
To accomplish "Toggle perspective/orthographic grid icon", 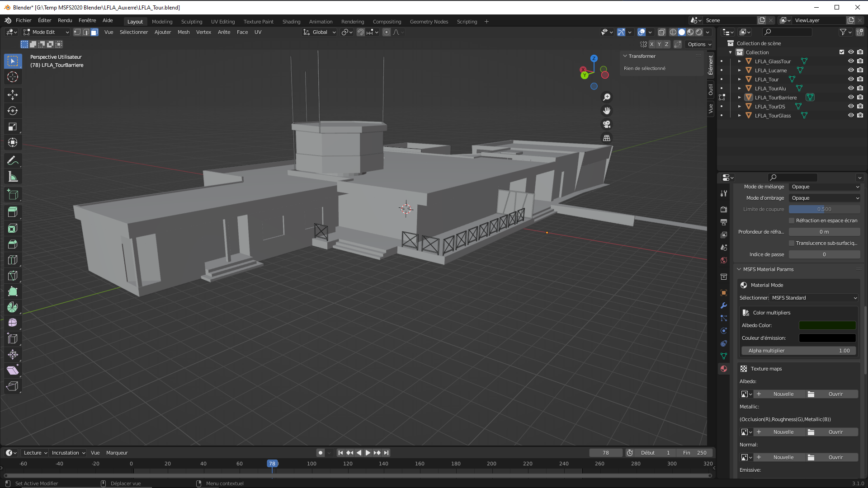I will 607,138.
